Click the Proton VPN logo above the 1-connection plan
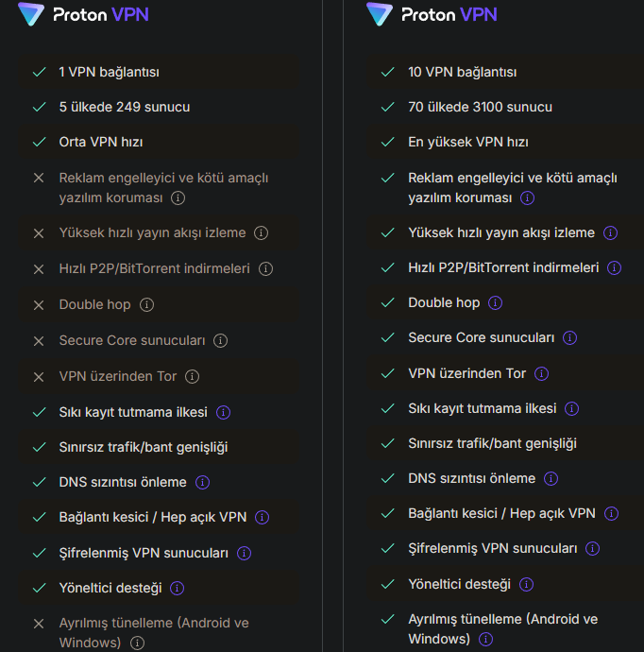Screen dimensions: 644x652 pos(83,15)
